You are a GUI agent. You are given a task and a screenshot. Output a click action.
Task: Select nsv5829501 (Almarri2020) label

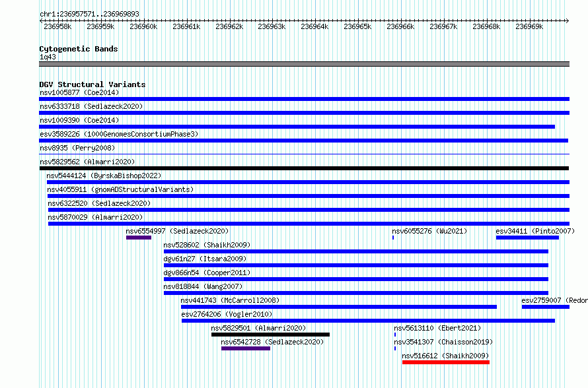[258, 328]
